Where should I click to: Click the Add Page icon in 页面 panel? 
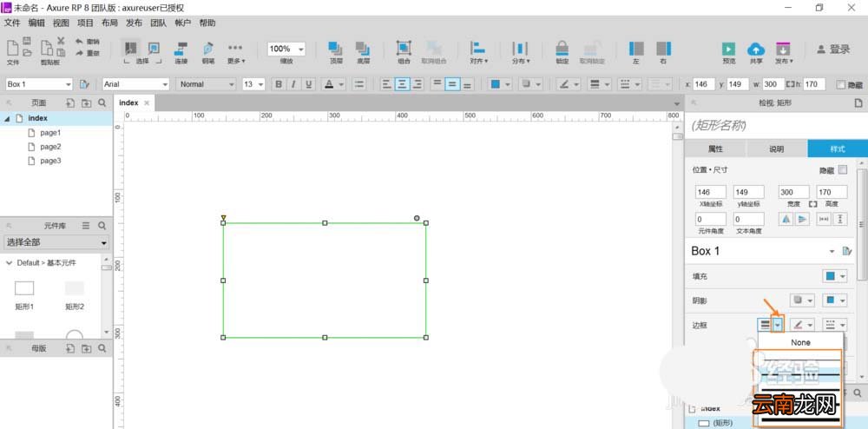[x=69, y=103]
